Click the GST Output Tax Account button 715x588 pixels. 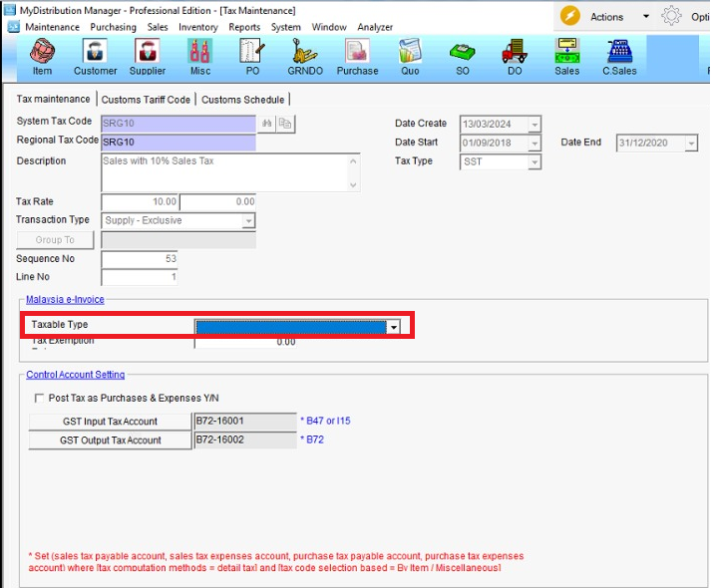[x=110, y=441]
